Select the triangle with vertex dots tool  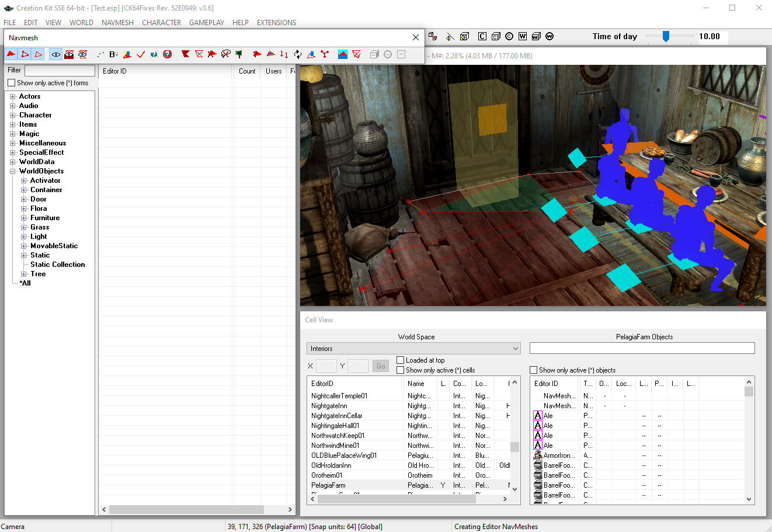click(x=25, y=54)
